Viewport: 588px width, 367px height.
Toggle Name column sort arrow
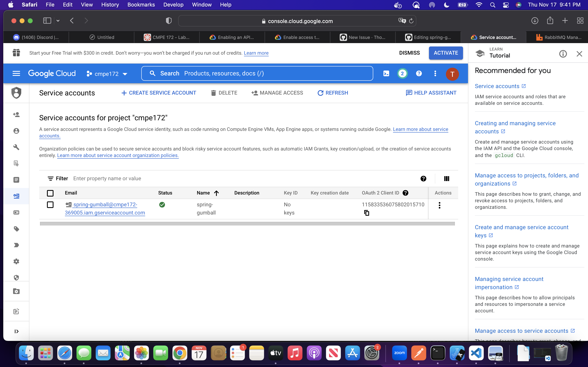pos(216,193)
